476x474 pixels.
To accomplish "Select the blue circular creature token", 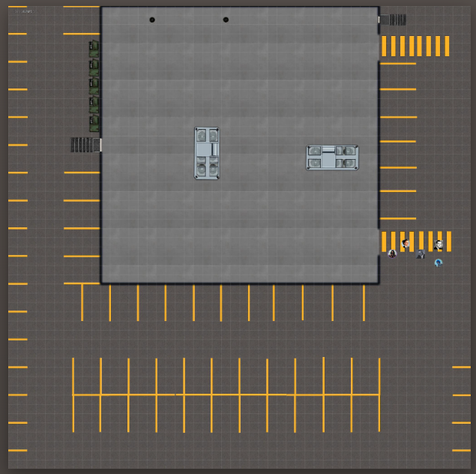I will [x=438, y=262].
